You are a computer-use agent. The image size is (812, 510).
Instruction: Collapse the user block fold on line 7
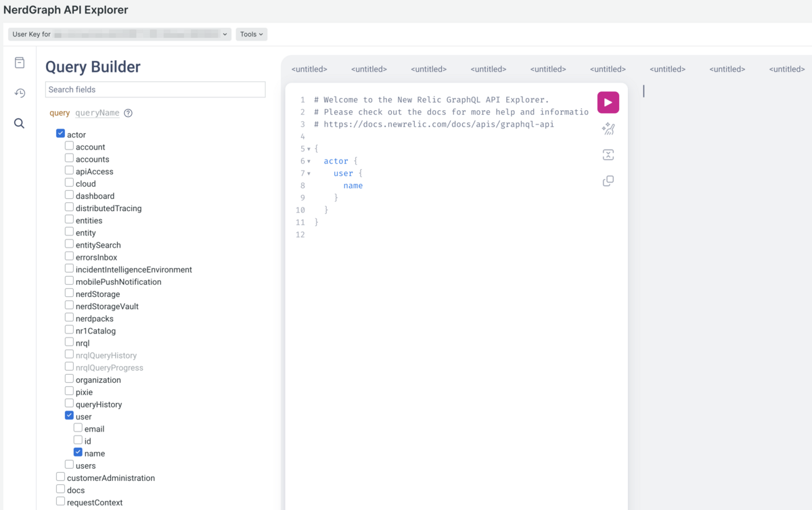[x=309, y=173]
